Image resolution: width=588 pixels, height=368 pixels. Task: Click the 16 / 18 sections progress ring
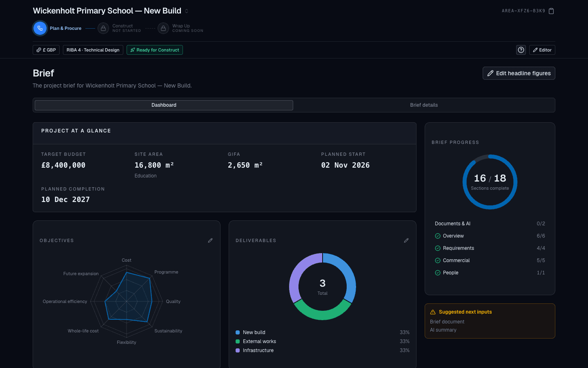coord(490,182)
